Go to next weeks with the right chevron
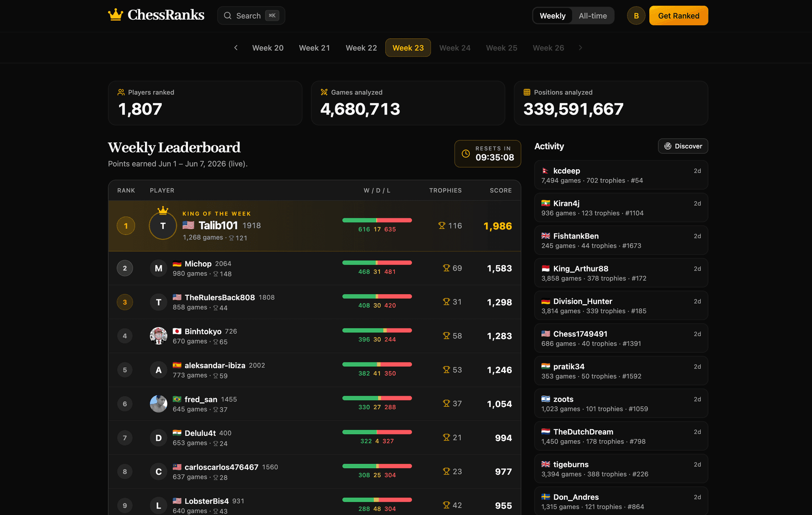 click(x=580, y=48)
